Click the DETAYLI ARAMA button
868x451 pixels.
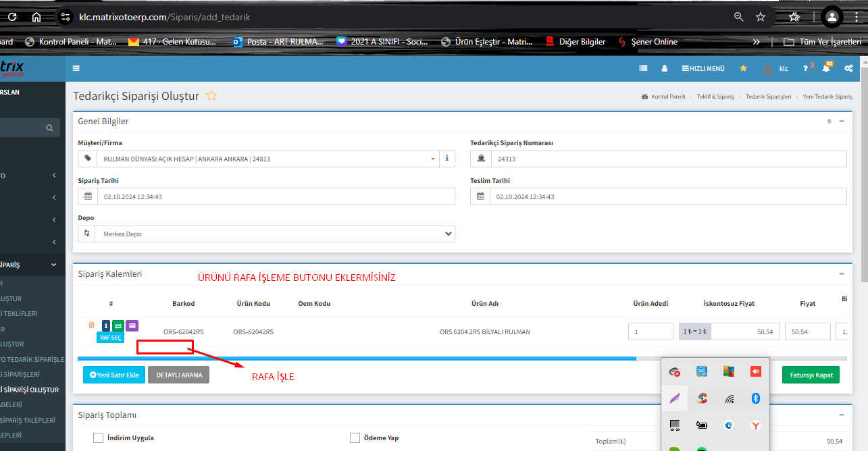click(179, 375)
